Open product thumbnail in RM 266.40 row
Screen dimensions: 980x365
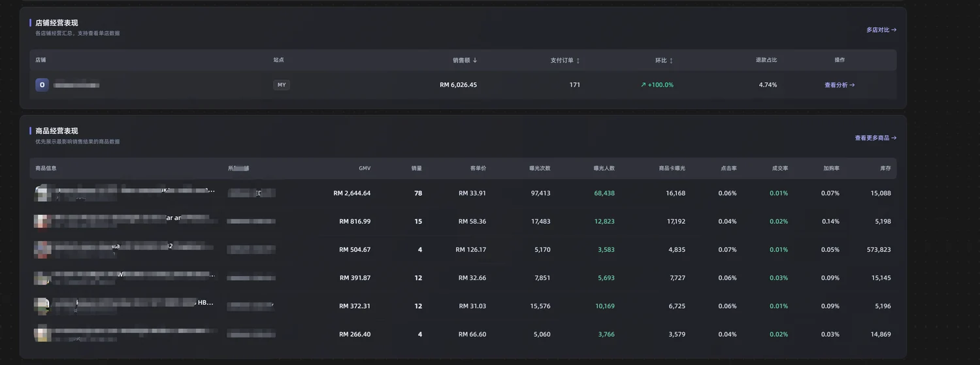click(x=42, y=334)
